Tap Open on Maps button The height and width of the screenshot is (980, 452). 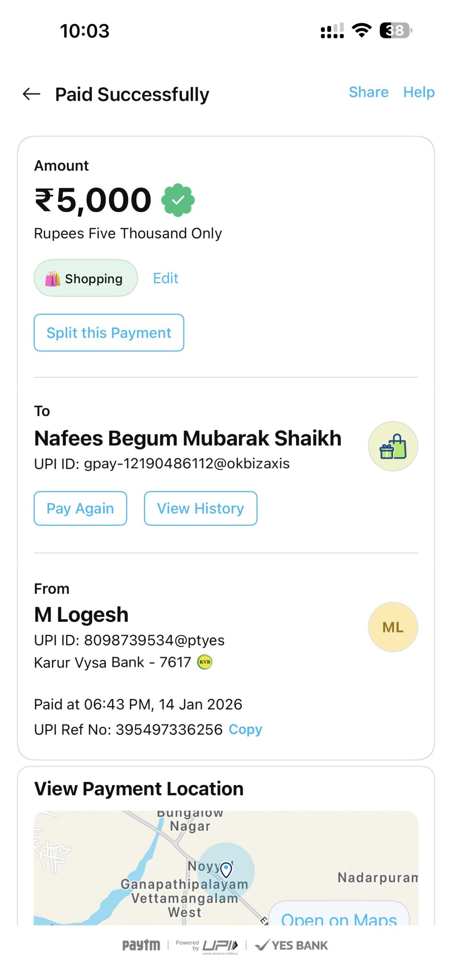(x=339, y=917)
